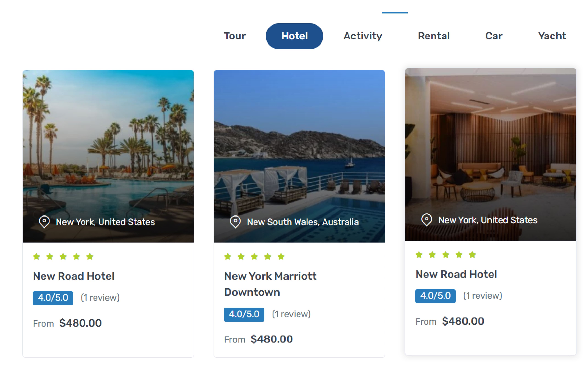Click seaside cabana pool thumbnail image
The height and width of the screenshot is (371, 588).
pos(299,147)
